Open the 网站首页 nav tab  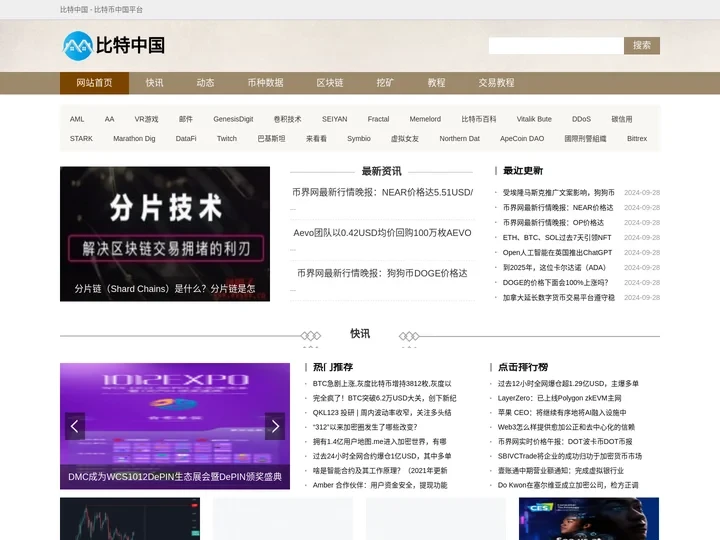94,83
